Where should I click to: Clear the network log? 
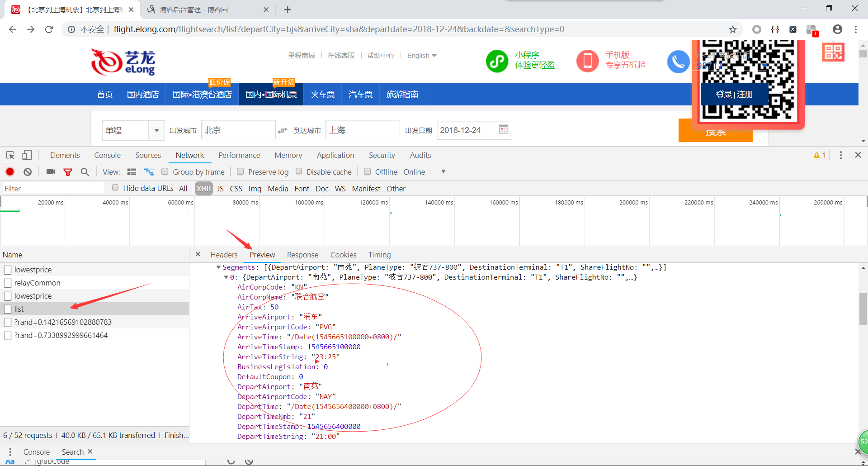pos(28,172)
